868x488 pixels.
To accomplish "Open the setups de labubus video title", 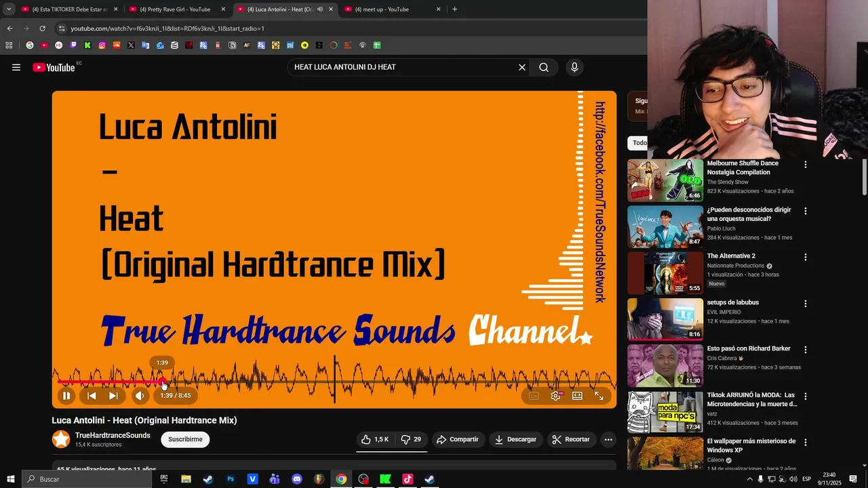I will click(733, 302).
